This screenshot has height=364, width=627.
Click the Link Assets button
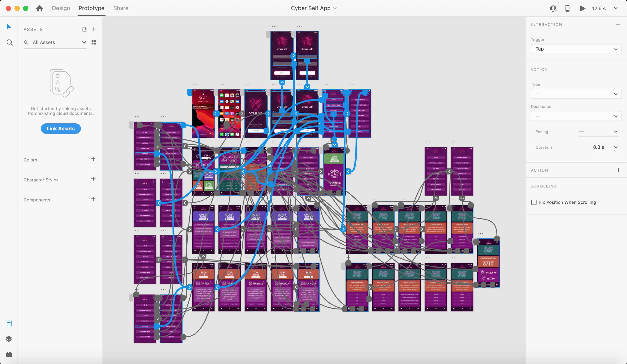tap(61, 128)
